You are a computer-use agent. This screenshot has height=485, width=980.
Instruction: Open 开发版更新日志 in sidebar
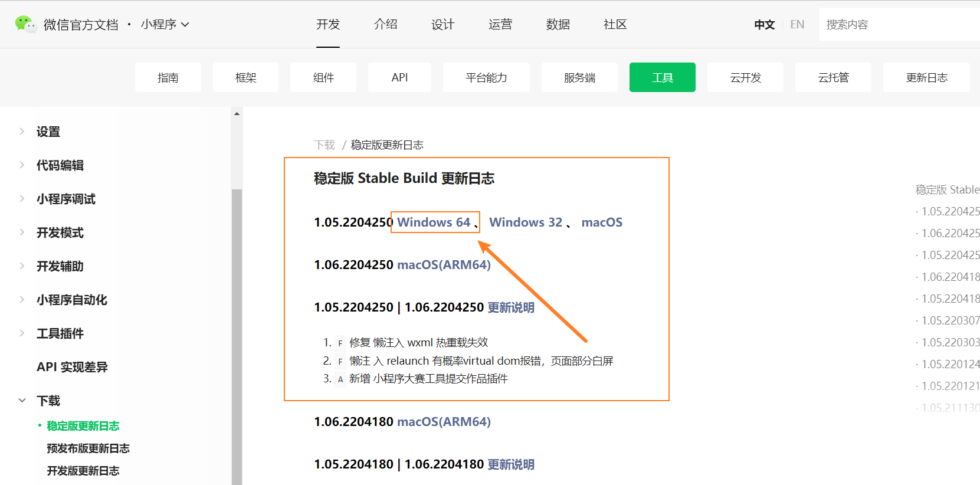(x=83, y=471)
